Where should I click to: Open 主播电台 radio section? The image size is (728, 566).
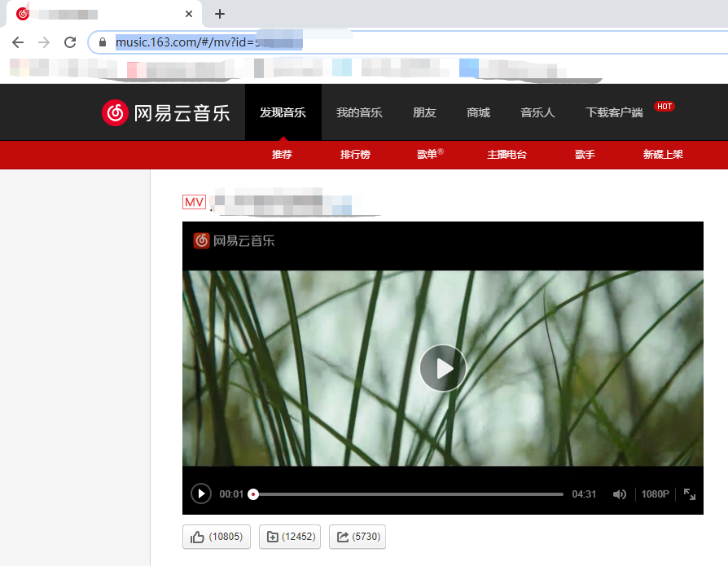pos(507,154)
